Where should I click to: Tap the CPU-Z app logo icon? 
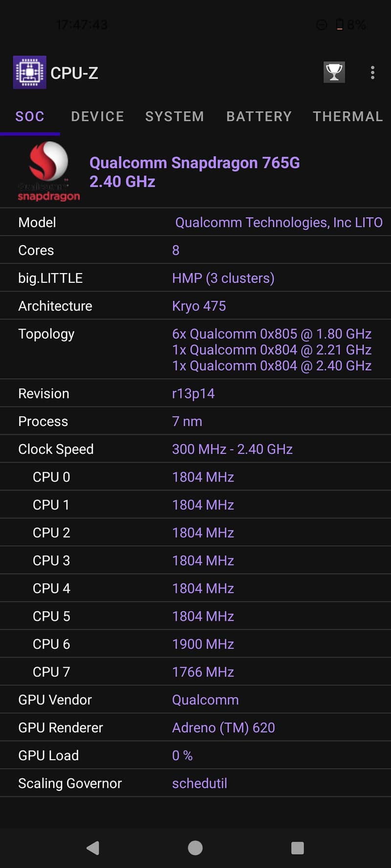pos(29,72)
